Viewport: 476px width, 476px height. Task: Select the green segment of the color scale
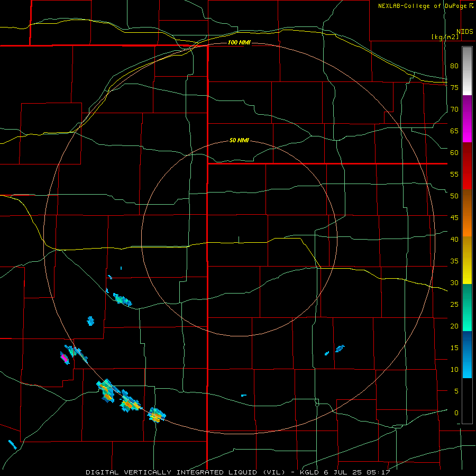[x=467, y=307]
